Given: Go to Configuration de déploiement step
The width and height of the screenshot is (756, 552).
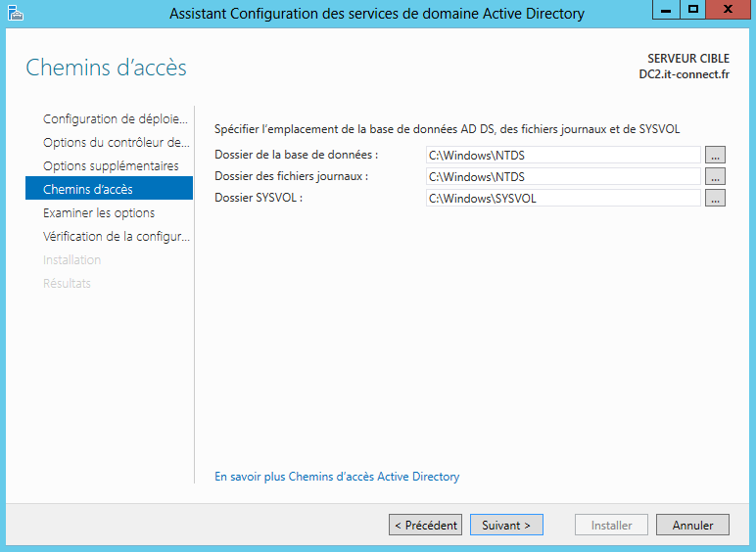Looking at the screenshot, I should 115,119.
